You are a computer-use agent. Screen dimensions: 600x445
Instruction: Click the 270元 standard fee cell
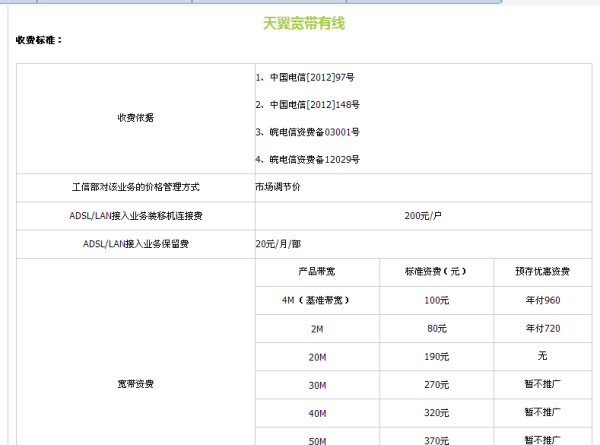tap(437, 385)
